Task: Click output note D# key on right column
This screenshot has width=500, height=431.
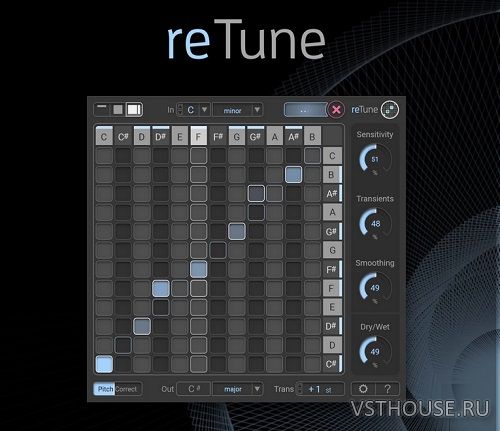Action: pyautogui.click(x=332, y=326)
